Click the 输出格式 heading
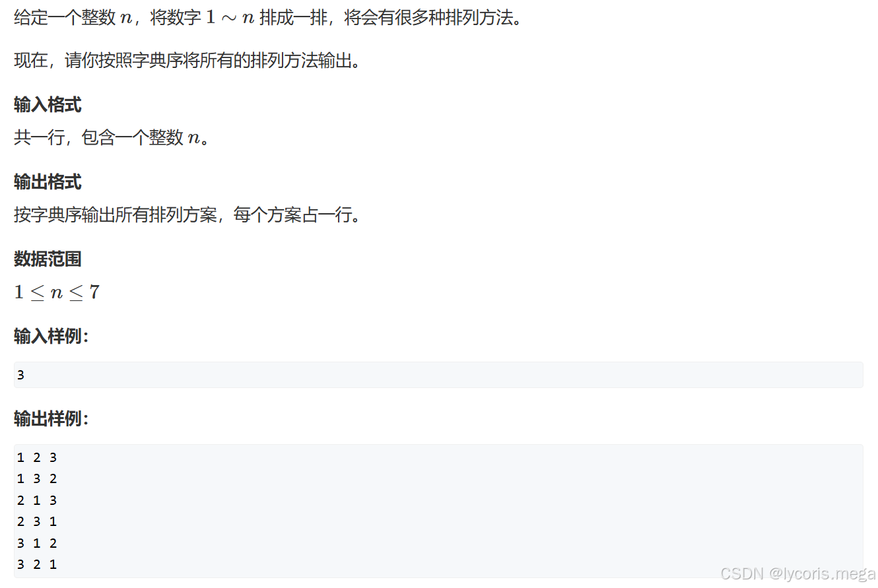 (x=48, y=182)
